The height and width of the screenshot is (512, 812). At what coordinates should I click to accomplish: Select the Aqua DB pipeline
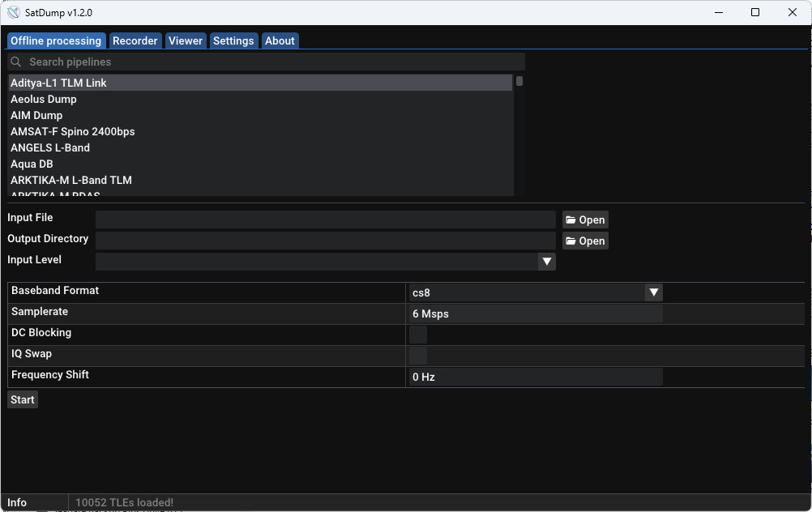coord(32,164)
